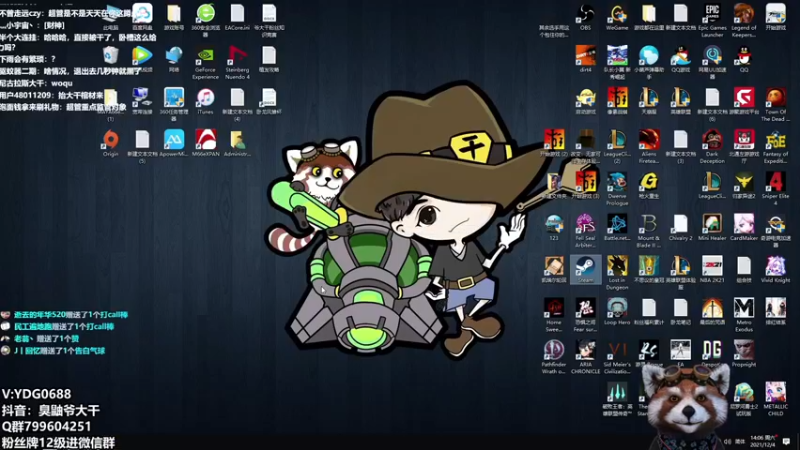Launch the Origin shortcut
Image resolution: width=800 pixels, height=450 pixels.
tap(111, 143)
